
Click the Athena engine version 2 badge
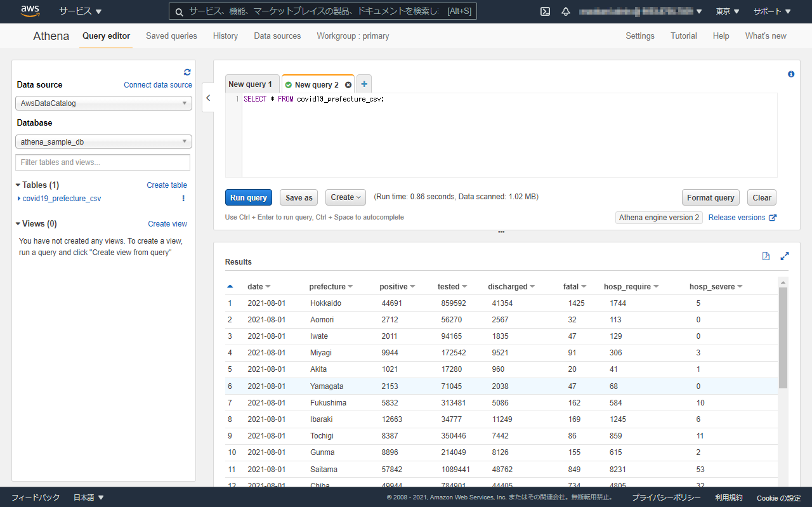pos(659,218)
